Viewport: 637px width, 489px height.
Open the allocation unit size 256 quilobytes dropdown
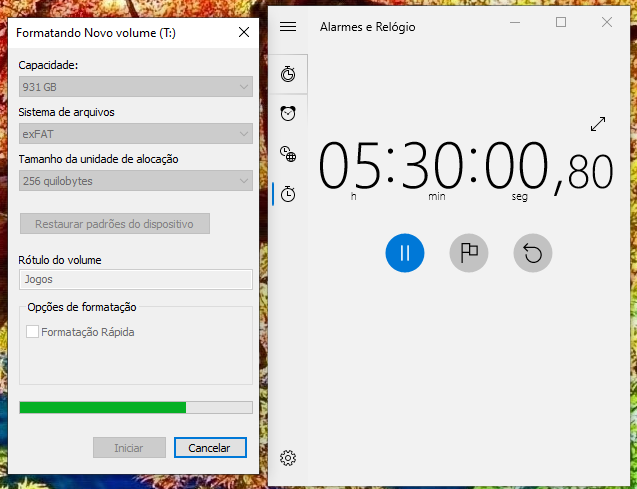[136, 181]
